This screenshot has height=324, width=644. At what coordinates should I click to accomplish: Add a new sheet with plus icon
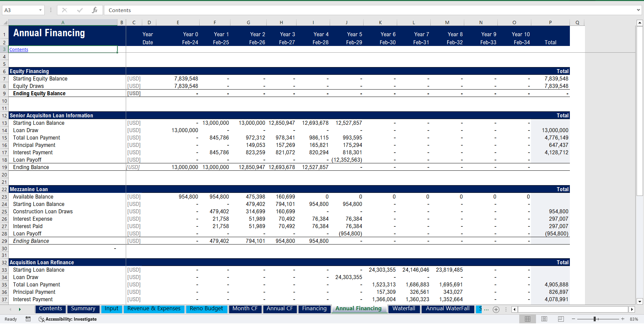point(496,310)
